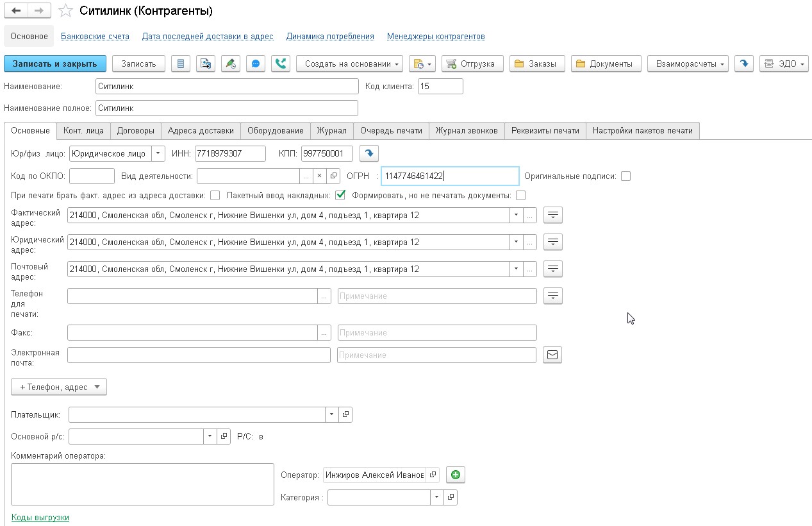The image size is (812, 526).
Task: Open the Отгрузка button
Action: (x=471, y=64)
